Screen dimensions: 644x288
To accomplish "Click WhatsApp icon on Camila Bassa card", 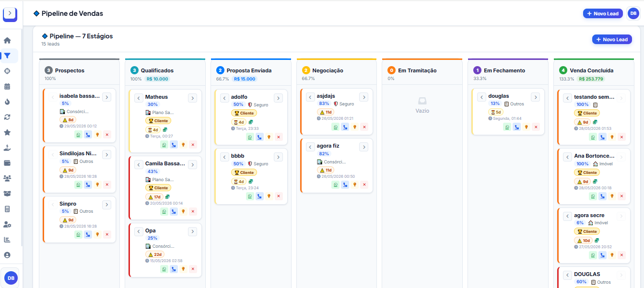I will pyautogui.click(x=164, y=212).
